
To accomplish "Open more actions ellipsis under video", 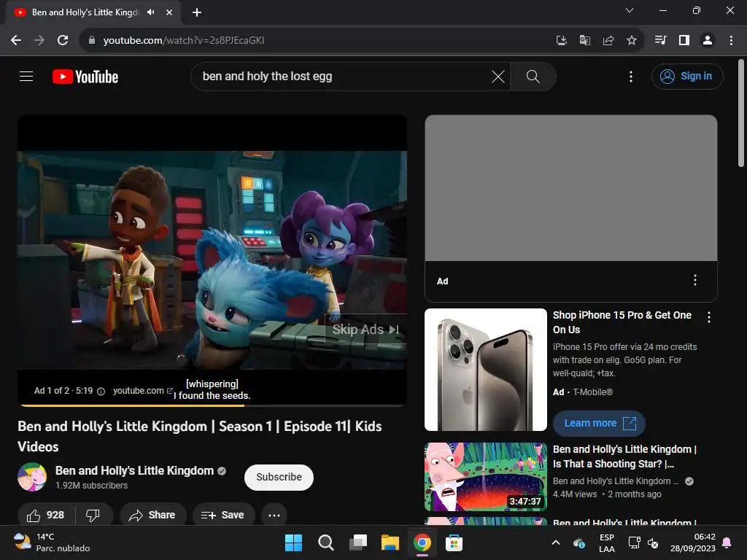I will [x=274, y=515].
